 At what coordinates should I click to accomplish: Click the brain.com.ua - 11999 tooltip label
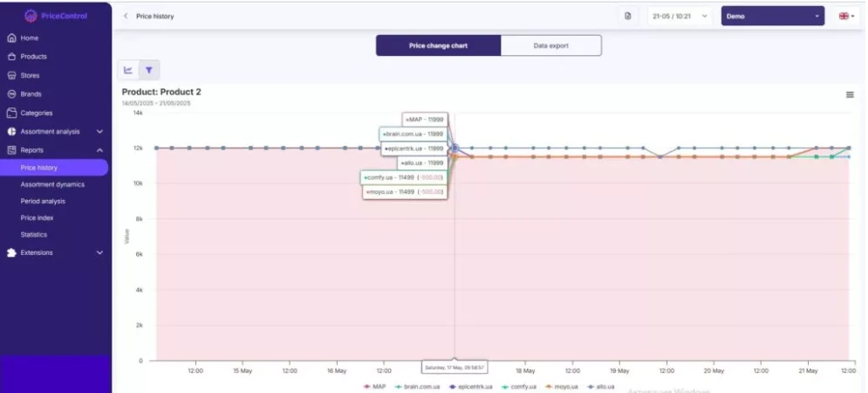click(x=413, y=134)
